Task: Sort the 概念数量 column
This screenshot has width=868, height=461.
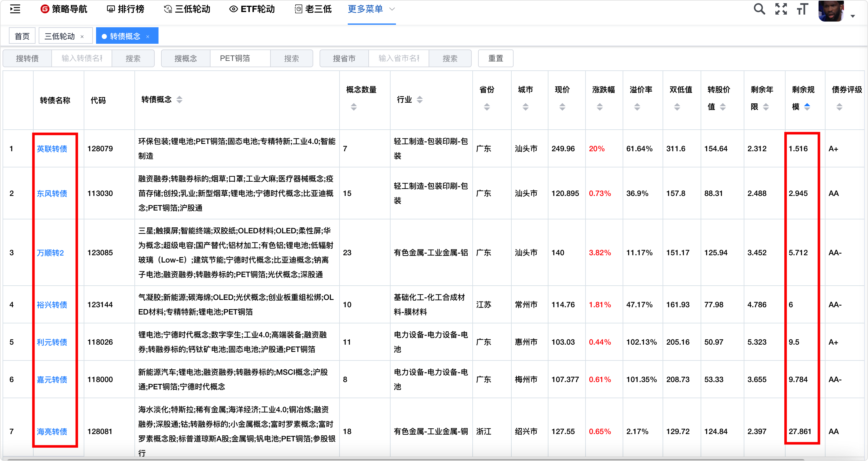Action: (x=353, y=107)
